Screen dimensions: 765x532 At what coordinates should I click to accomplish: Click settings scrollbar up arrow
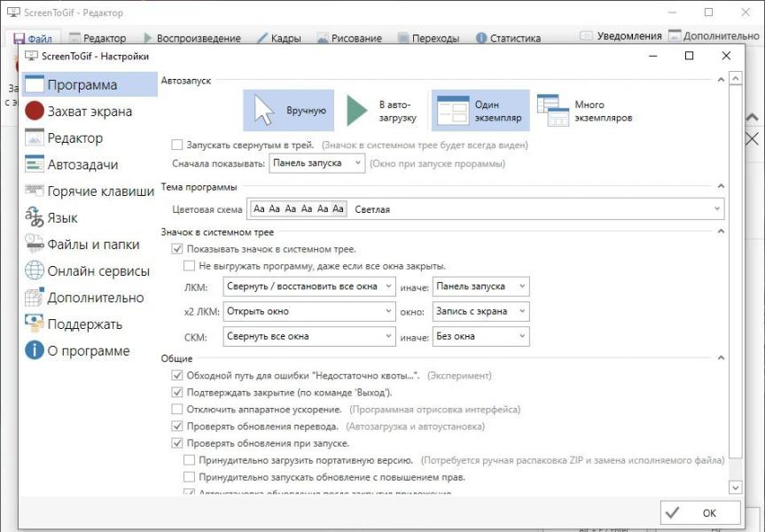point(735,78)
